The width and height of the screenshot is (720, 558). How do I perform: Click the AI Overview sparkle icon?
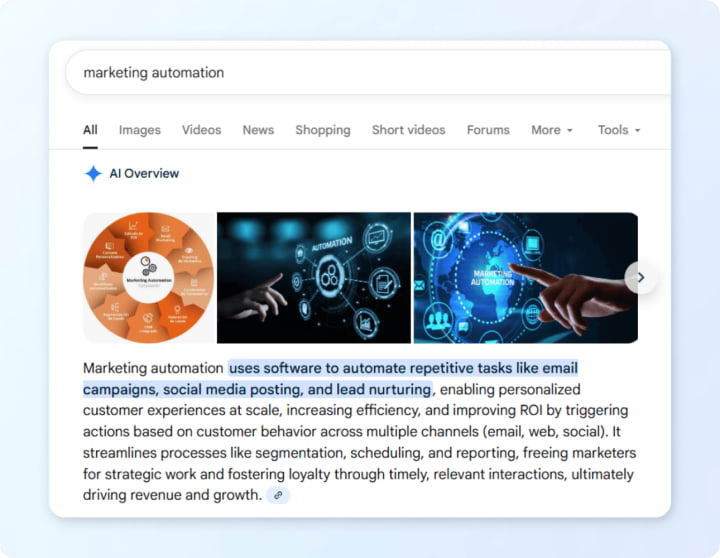tap(93, 174)
